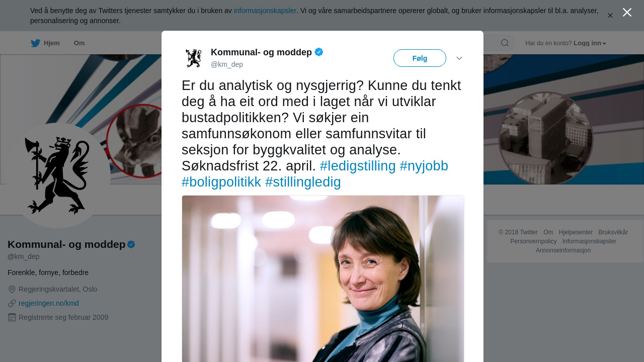The image size is (644, 362).
Task: Open the #ledigstilling hashtag
Action: click(358, 166)
